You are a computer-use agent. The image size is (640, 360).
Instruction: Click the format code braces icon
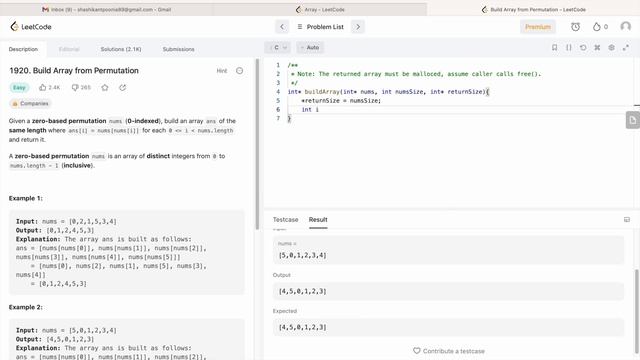pos(569,48)
